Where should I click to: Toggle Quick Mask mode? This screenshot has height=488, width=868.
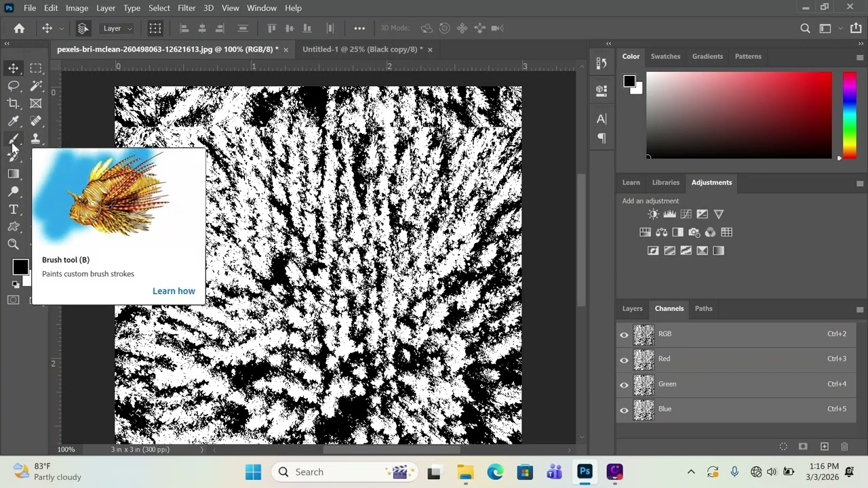click(14, 300)
